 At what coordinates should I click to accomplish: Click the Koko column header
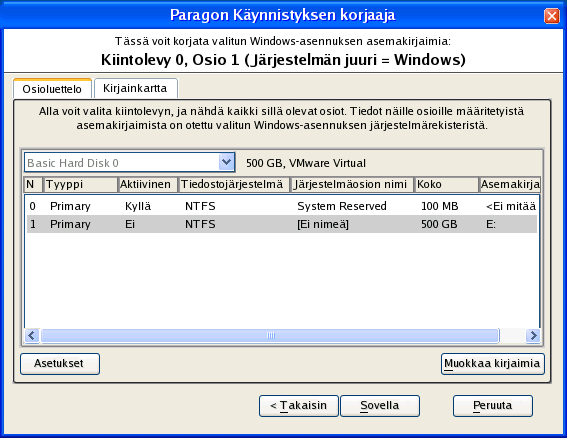(447, 184)
